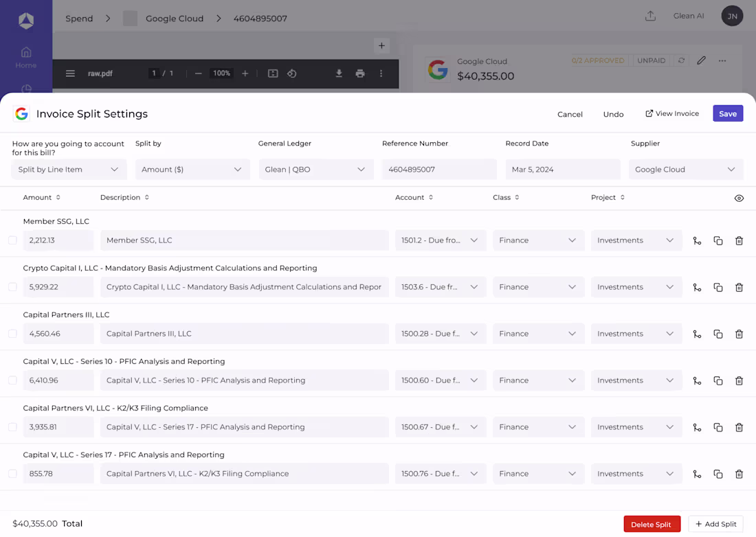
Task: Edit the Reference Number field
Action: [x=438, y=170]
